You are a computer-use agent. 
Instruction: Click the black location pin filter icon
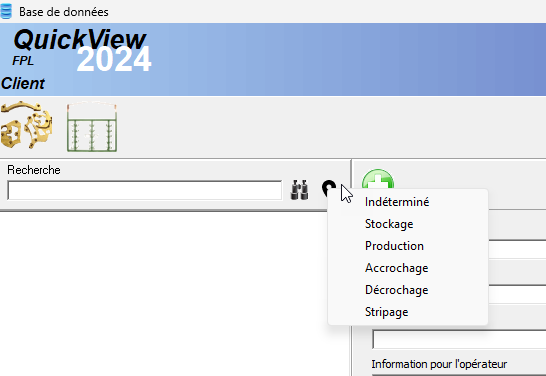[329, 188]
